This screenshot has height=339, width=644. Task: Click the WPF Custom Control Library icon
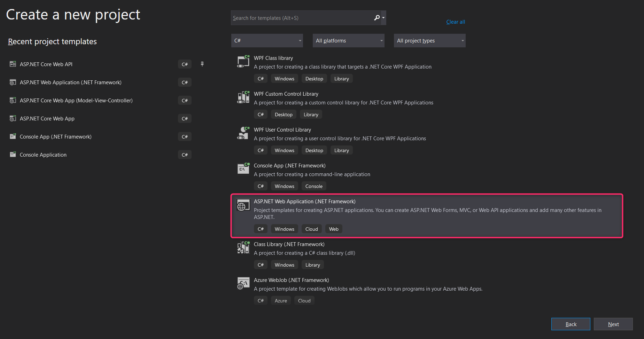coord(243,97)
